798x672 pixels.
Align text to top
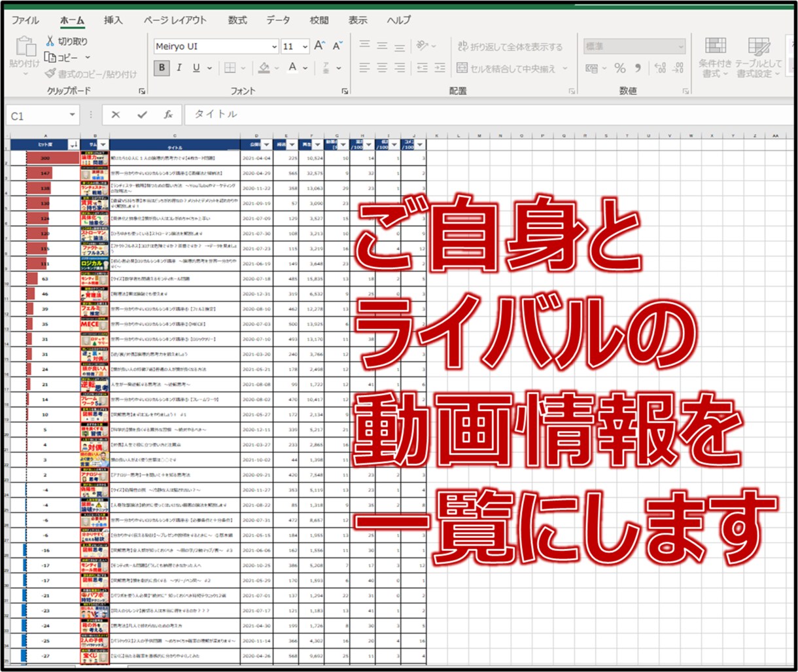(365, 46)
